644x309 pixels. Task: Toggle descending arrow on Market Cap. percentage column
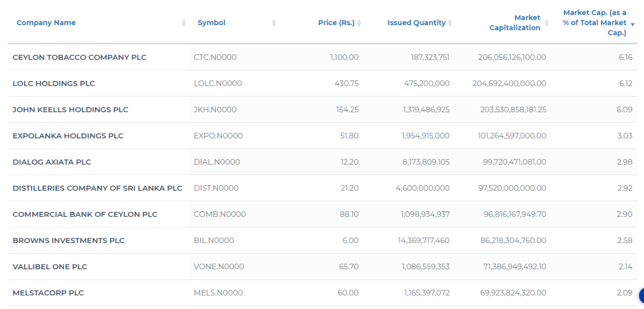pyautogui.click(x=633, y=25)
